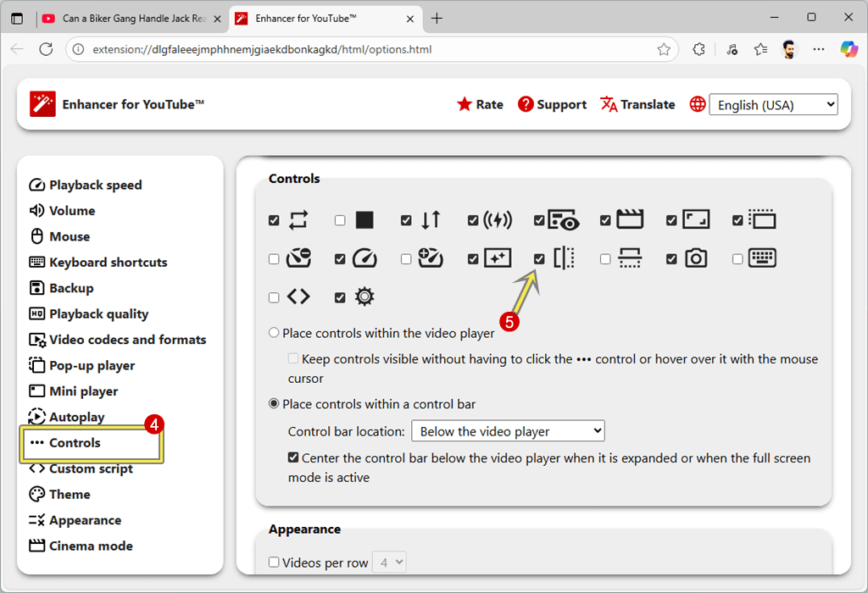Open the Theme section
This screenshot has width=868, height=593.
point(60,494)
